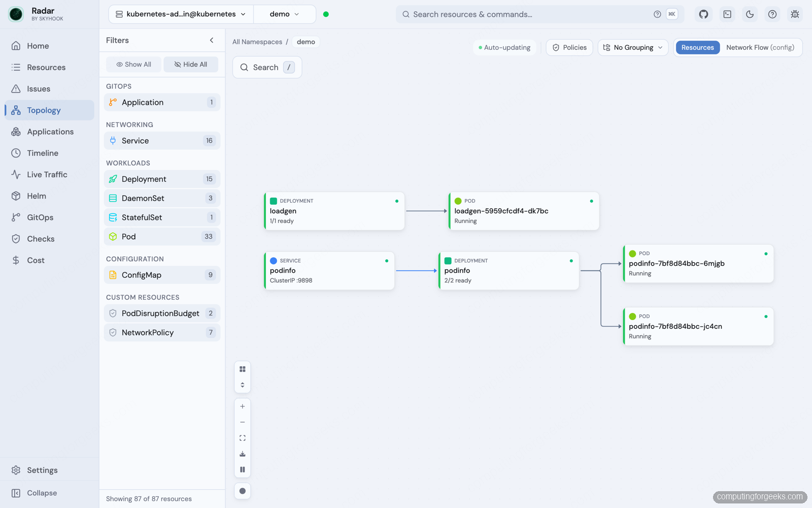Image resolution: width=812 pixels, height=508 pixels.
Task: Click the layout grid icon in canvas controls
Action: pos(243,369)
